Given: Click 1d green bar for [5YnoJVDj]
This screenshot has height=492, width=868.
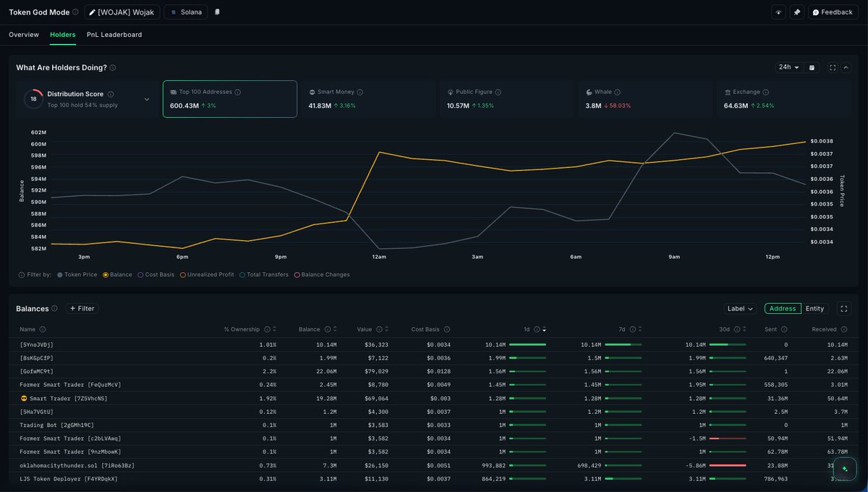Looking at the screenshot, I should click(x=527, y=345).
